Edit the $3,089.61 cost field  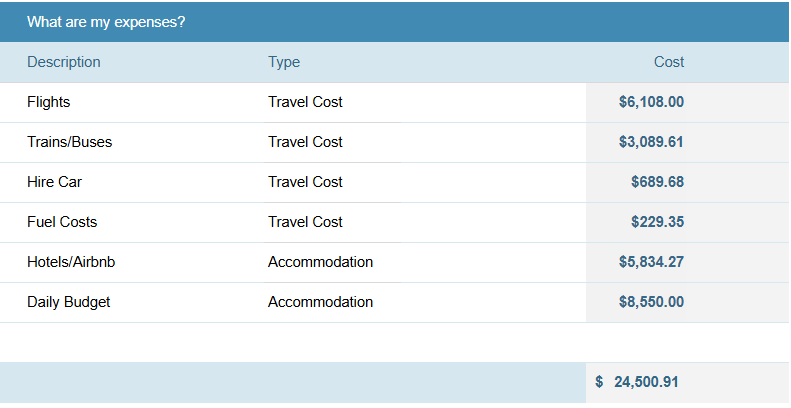click(688, 142)
